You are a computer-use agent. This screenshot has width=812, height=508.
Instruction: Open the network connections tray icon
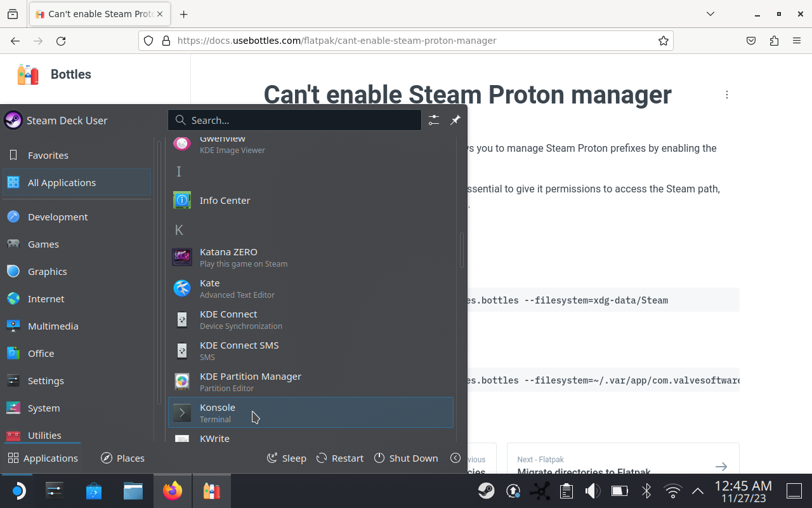pyautogui.click(x=540, y=491)
